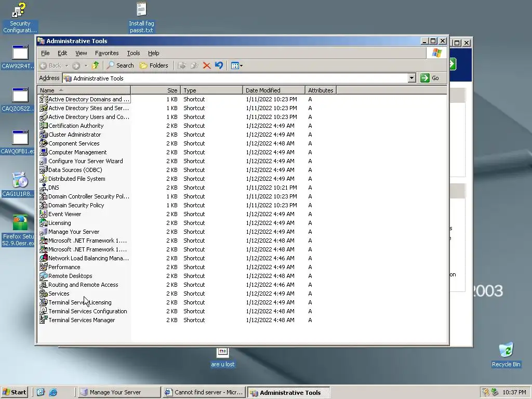Open the View menu
This screenshot has width=532, height=399.
tap(81, 53)
